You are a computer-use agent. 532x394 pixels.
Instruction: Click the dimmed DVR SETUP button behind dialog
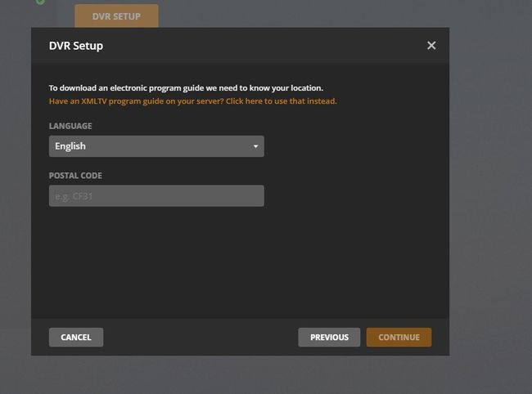click(116, 16)
